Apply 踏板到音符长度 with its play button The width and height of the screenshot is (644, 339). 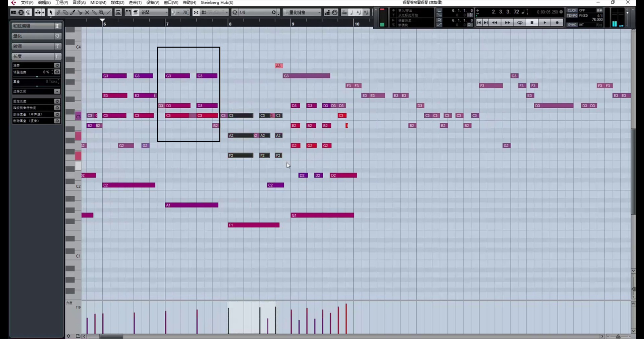point(57,108)
